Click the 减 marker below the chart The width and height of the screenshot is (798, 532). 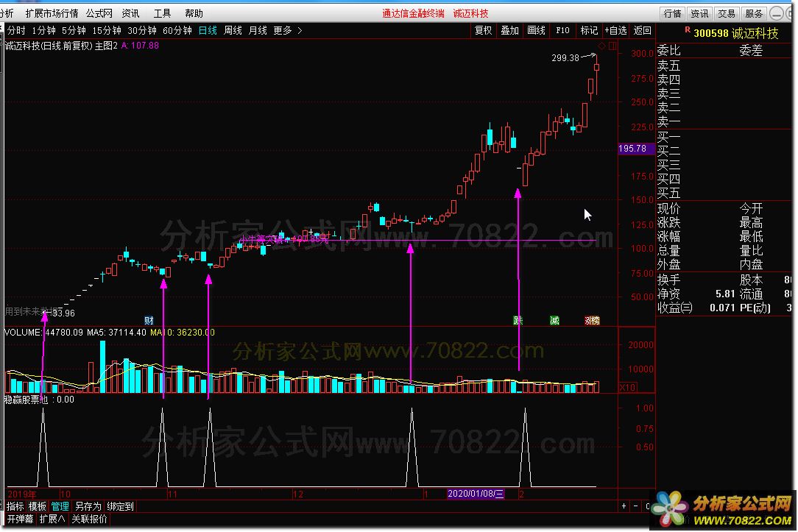554,320
